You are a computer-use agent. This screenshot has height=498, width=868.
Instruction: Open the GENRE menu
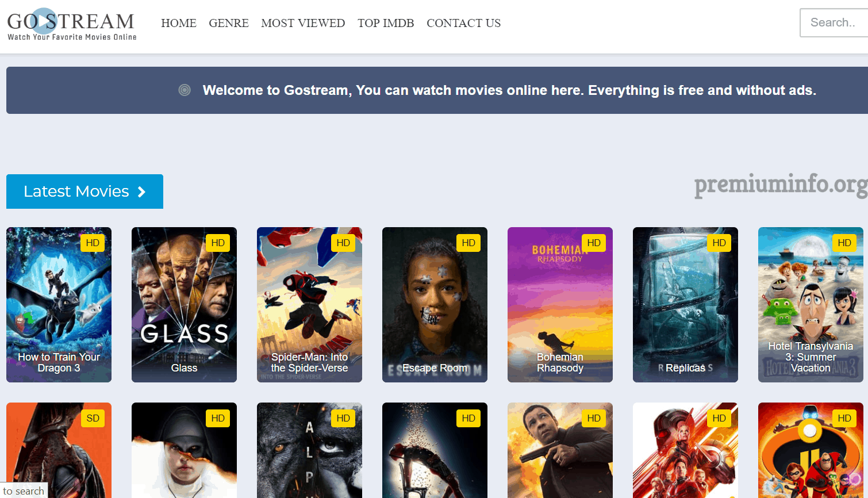click(229, 23)
